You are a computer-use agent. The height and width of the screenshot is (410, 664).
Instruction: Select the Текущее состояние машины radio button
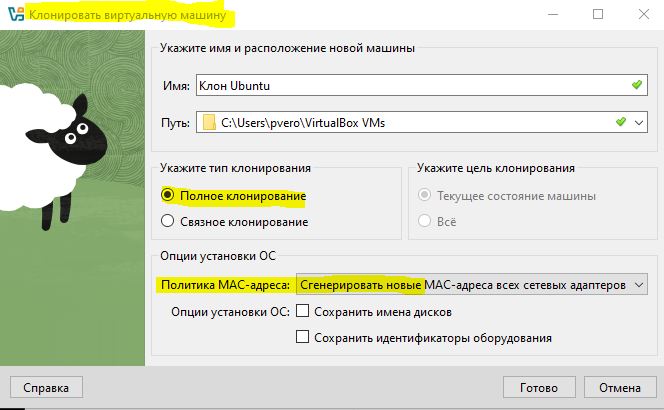click(426, 195)
